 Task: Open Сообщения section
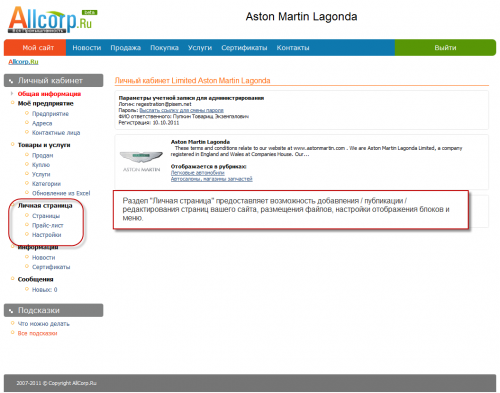(36, 279)
